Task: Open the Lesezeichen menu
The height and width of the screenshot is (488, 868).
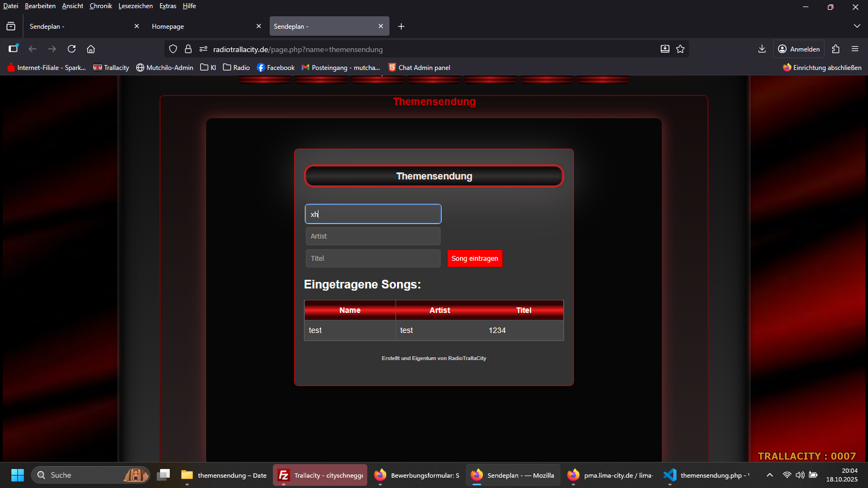Action: [136, 6]
